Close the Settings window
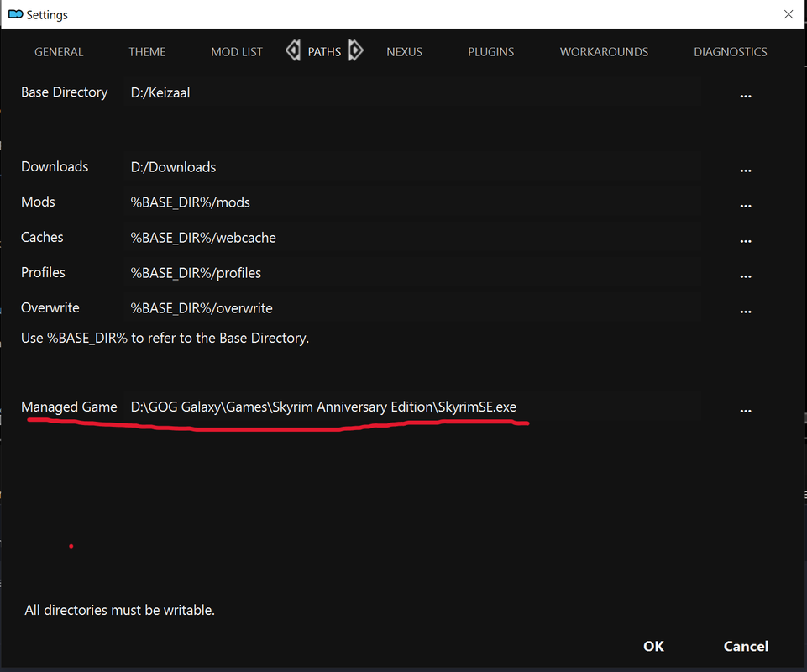This screenshot has height=672, width=807. click(789, 14)
